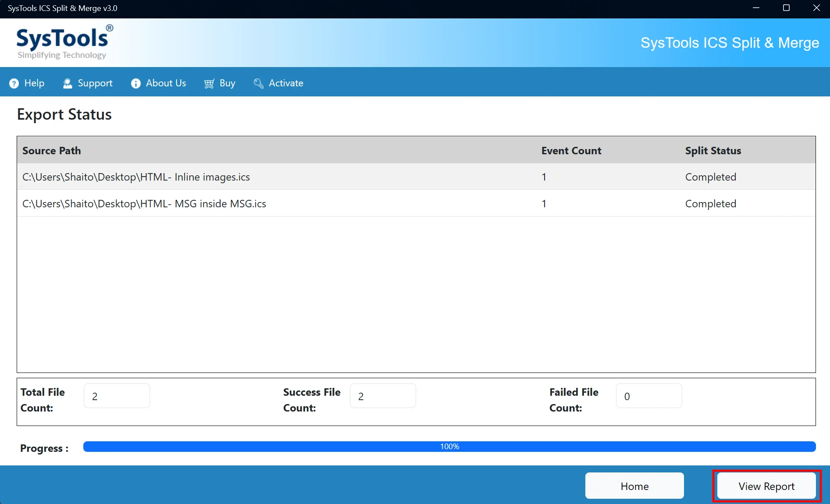Click the Source Path column header
The image size is (830, 504).
tap(52, 150)
